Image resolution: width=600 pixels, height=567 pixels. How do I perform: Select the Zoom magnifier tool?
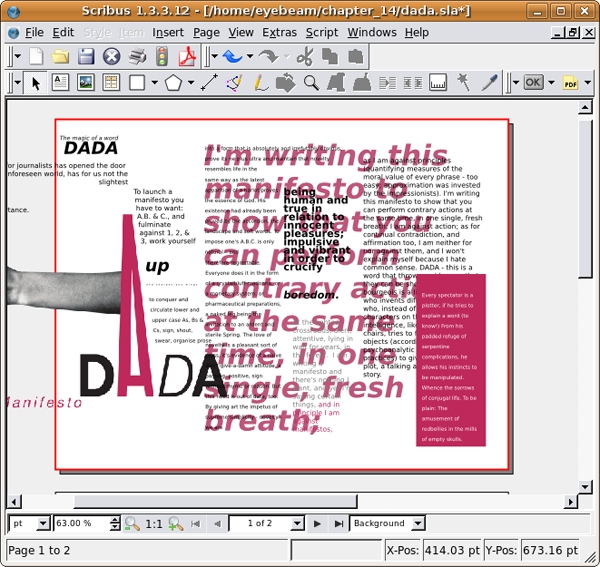coord(311,83)
